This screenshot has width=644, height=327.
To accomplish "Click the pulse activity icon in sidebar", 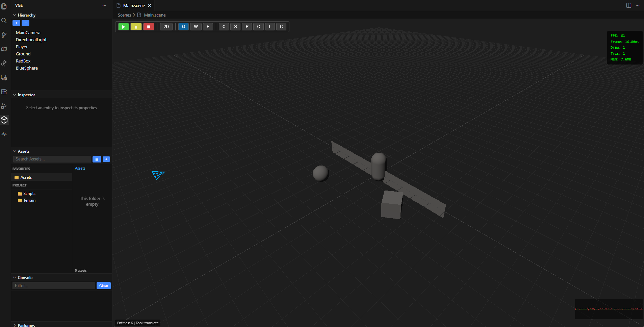I will point(4,134).
